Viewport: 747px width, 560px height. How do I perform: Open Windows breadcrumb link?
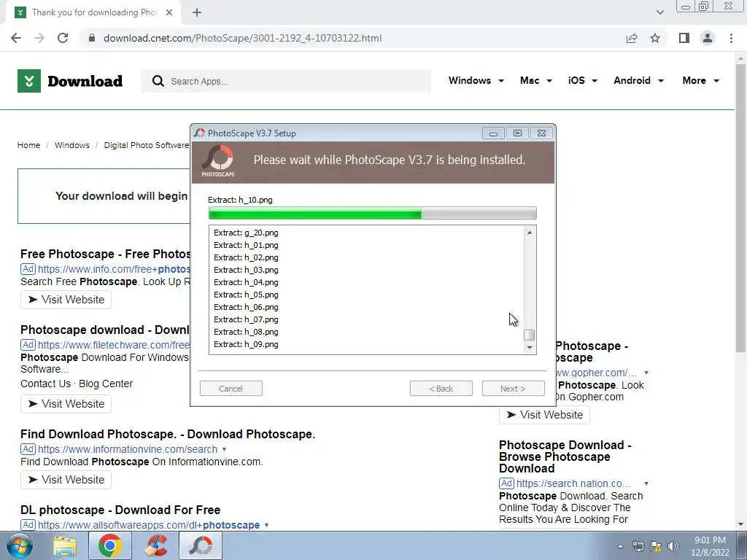point(72,145)
